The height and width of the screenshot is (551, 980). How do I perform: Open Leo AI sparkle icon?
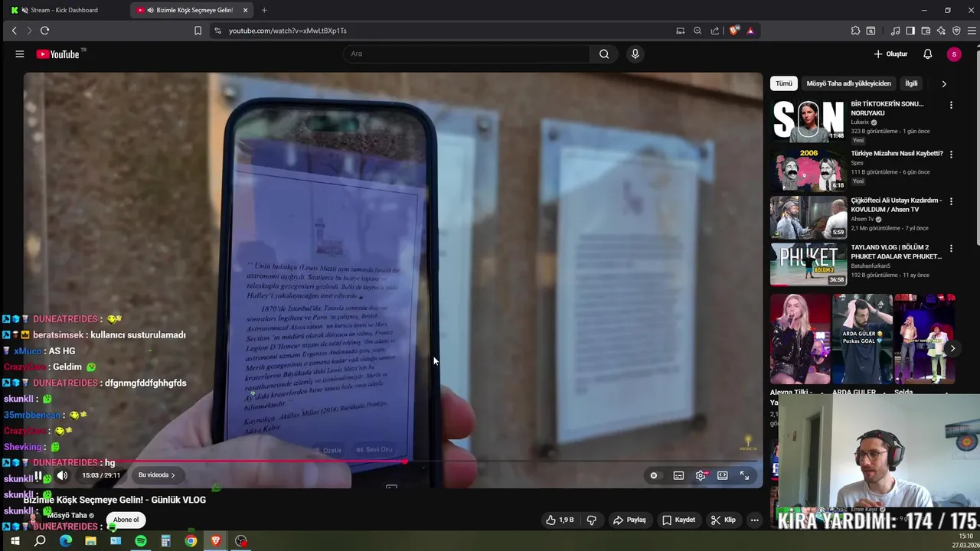(x=941, y=31)
